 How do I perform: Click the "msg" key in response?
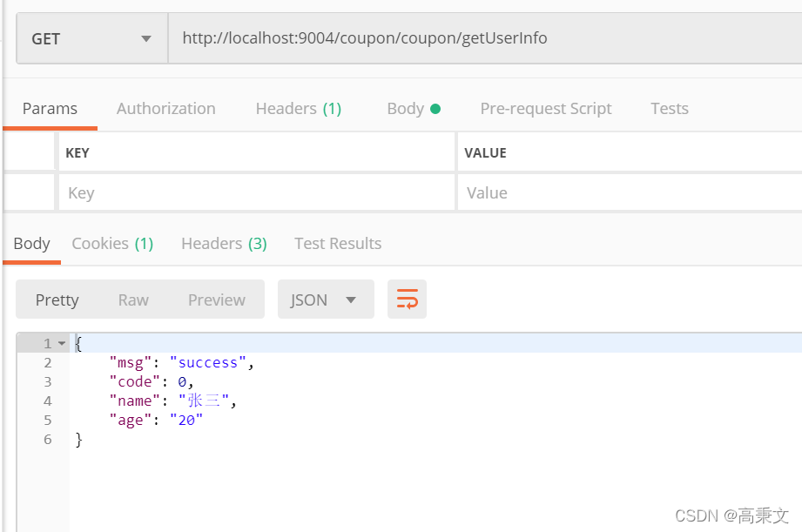click(131, 363)
